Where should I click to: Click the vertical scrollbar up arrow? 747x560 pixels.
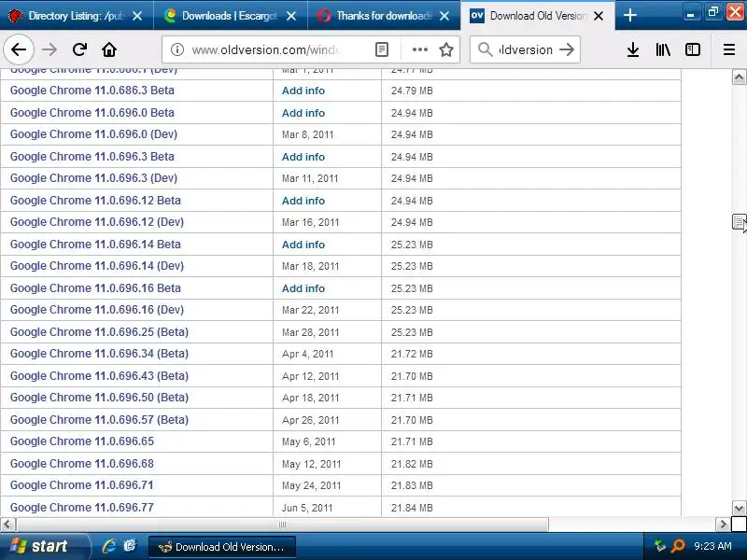(x=739, y=77)
